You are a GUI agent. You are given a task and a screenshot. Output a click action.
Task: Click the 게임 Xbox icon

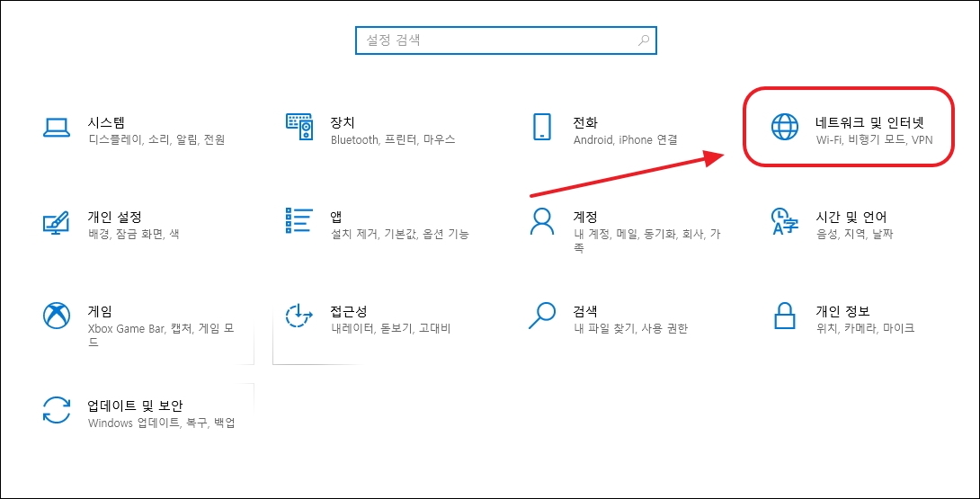[x=57, y=316]
